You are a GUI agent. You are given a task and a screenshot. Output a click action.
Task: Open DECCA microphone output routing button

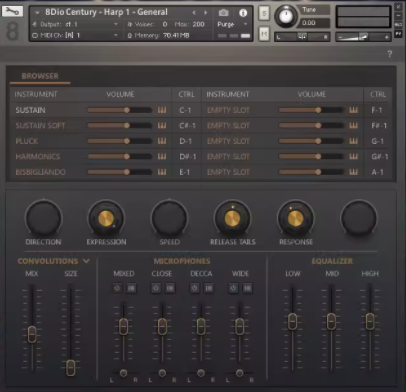(x=209, y=288)
